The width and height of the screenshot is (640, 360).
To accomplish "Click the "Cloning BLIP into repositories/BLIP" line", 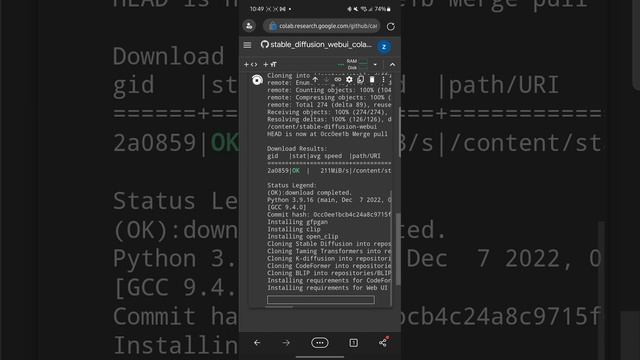I will (329, 273).
